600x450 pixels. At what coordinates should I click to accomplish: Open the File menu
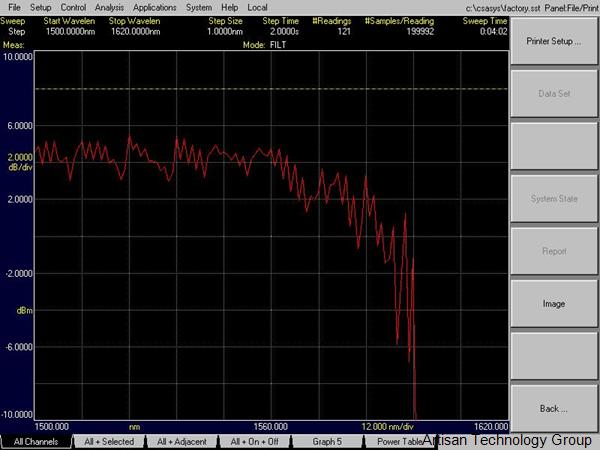14,7
